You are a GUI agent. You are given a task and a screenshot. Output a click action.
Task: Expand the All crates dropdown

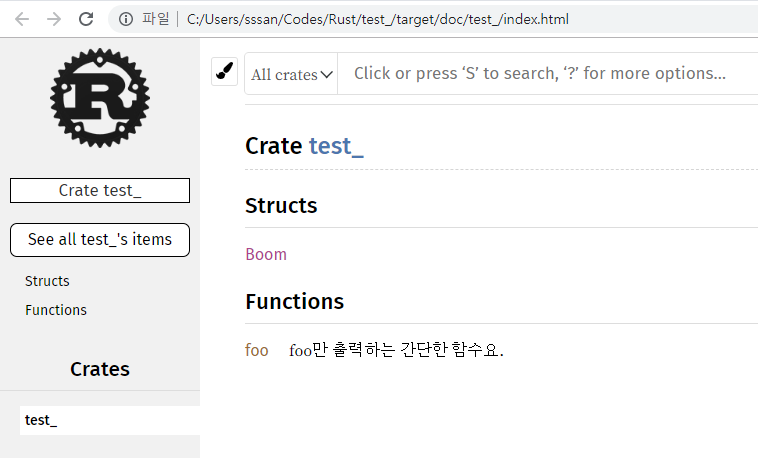coord(291,74)
